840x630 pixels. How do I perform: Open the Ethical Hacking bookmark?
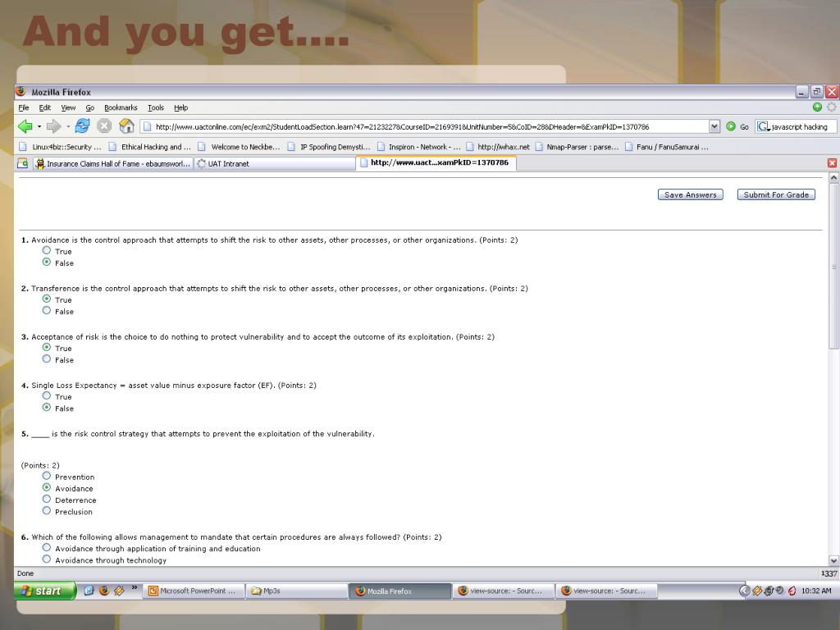pos(149,147)
